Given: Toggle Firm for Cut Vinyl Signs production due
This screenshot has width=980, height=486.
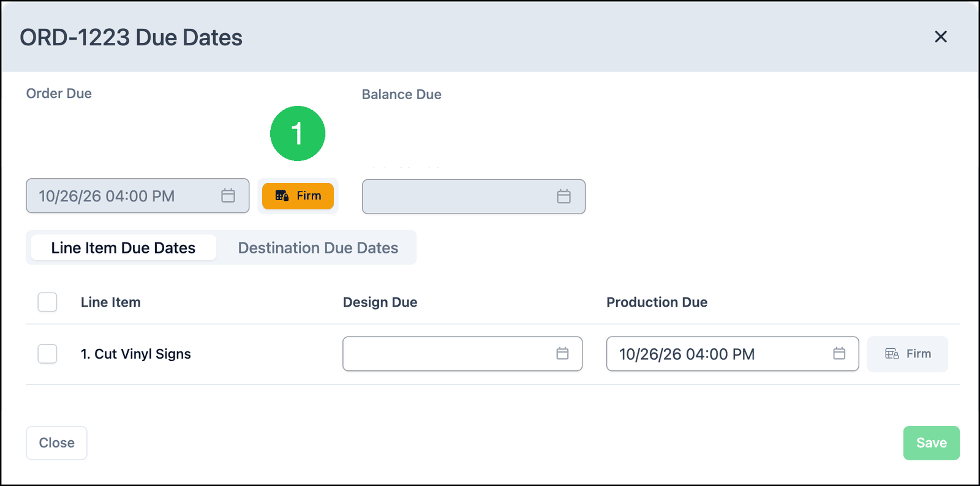Looking at the screenshot, I should coord(908,354).
